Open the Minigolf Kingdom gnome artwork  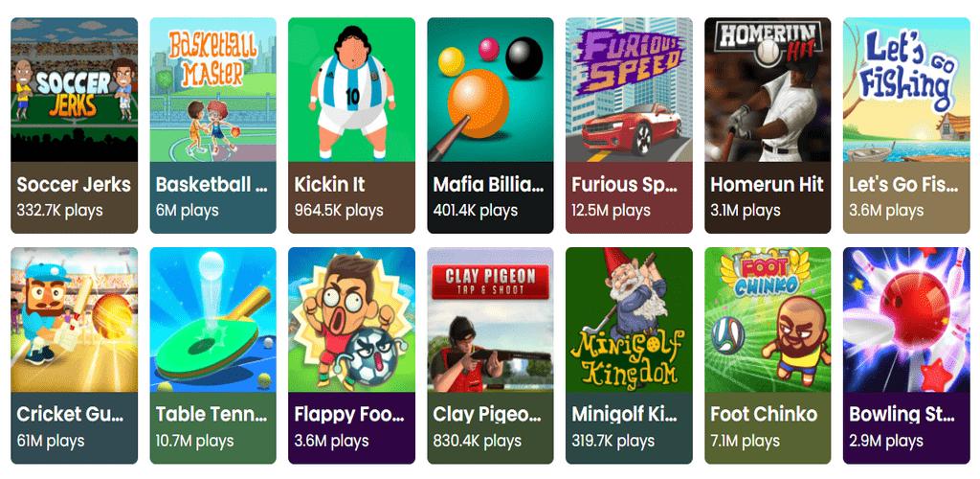click(629, 320)
